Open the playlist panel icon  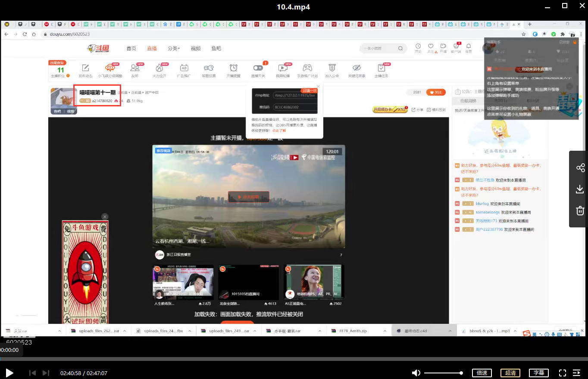[x=576, y=373]
